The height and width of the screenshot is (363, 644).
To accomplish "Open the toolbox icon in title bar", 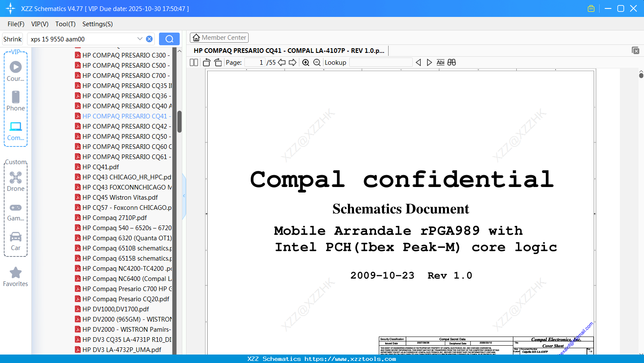I will [x=591, y=8].
